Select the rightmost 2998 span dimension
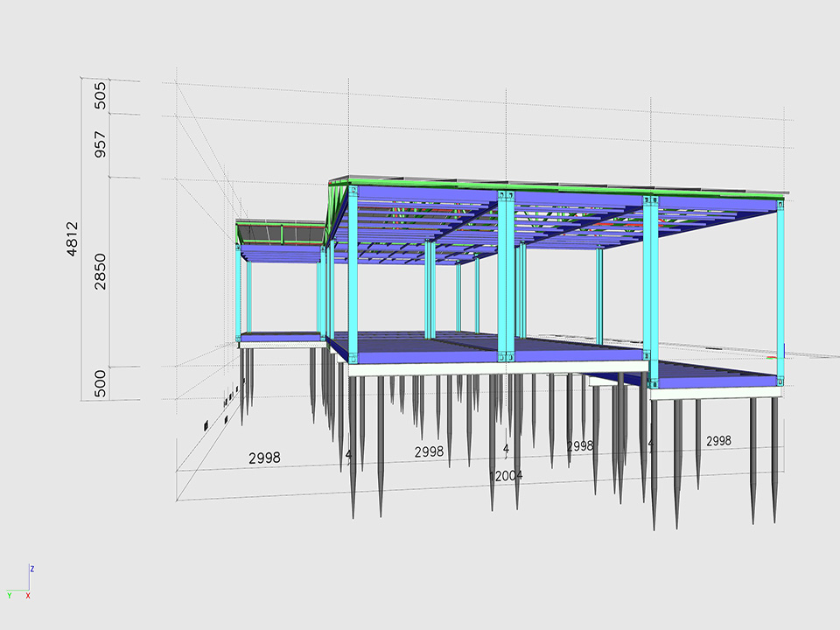Image resolution: width=840 pixels, height=630 pixels. 718,441
